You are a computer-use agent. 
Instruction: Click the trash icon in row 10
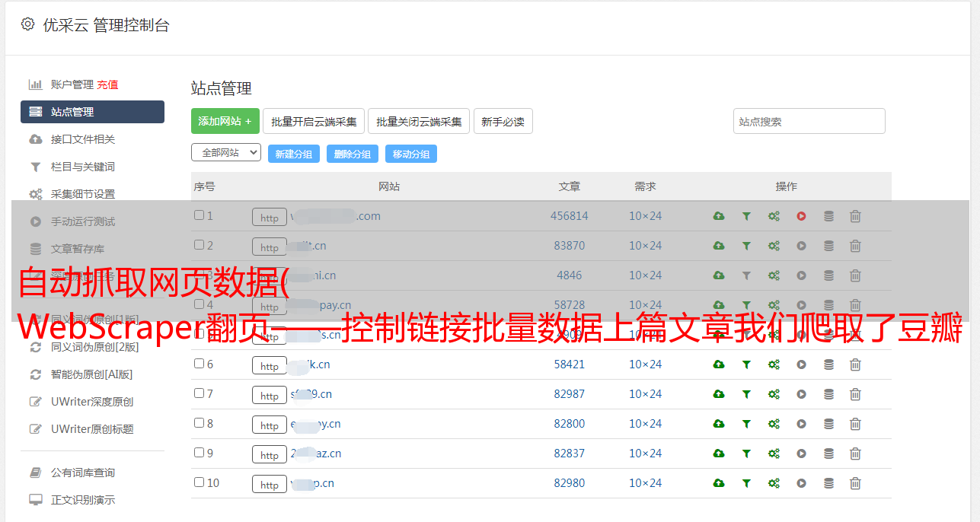point(855,483)
